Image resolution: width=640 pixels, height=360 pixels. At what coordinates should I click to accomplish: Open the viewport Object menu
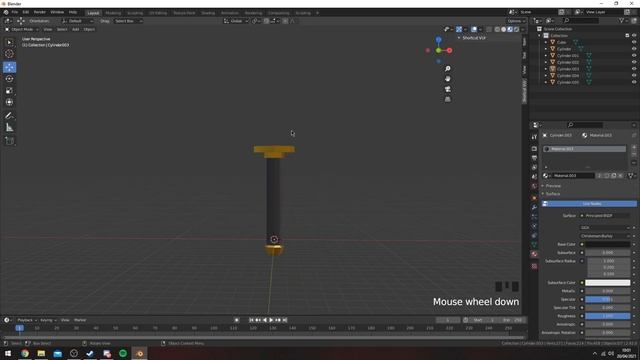pos(89,29)
